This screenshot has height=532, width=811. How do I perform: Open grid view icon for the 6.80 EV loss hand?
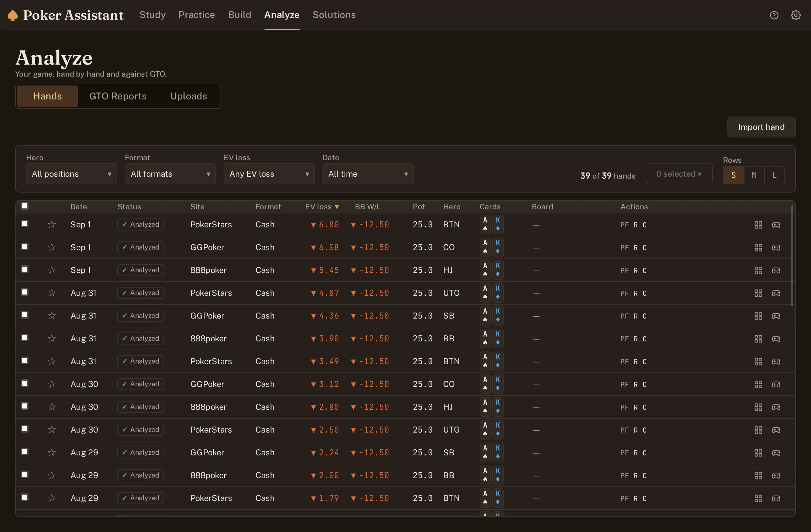[x=758, y=225]
